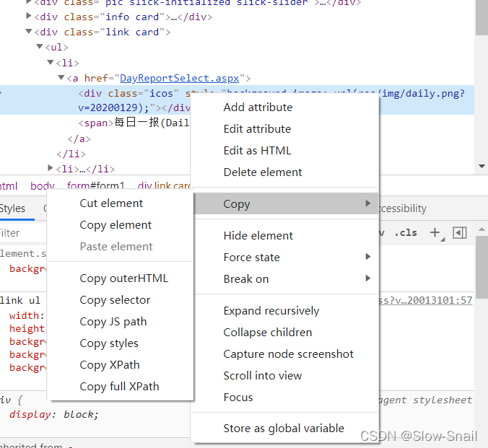Screen dimensions: 488x448
Task: Select the closing </a> tag row
Action: (79, 139)
